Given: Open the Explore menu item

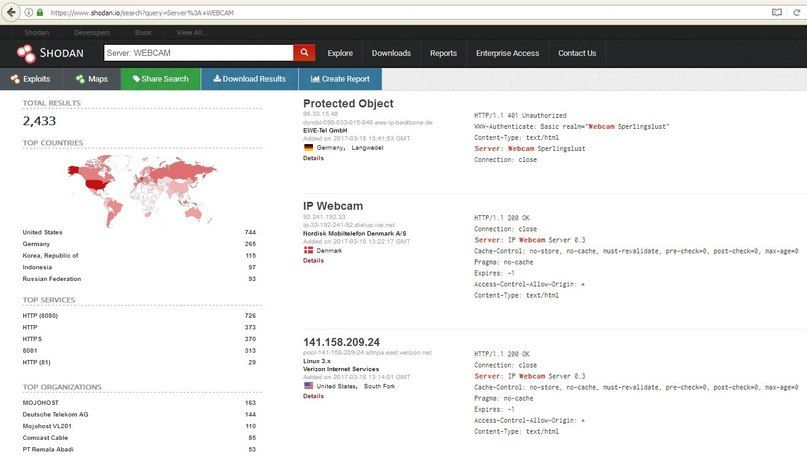Looking at the screenshot, I should tap(340, 53).
